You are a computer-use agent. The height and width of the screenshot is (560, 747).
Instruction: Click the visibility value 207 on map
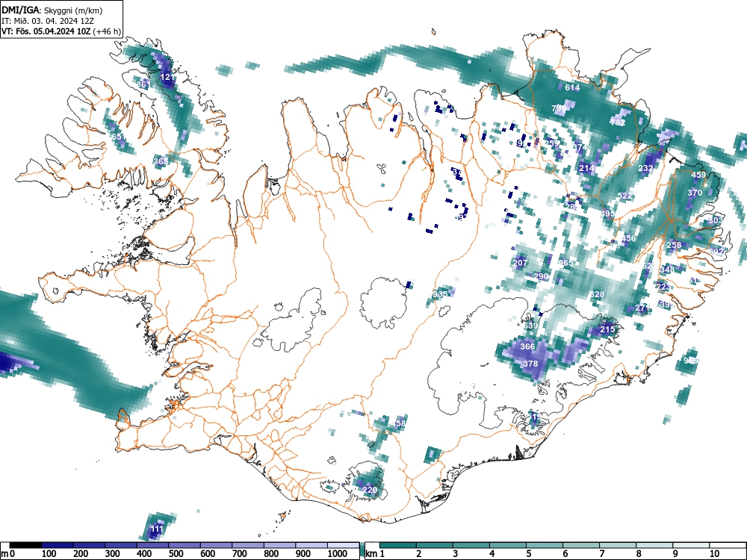[520, 263]
